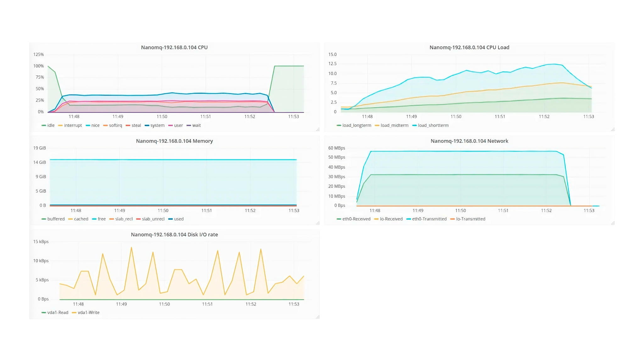
Task: Open the Network panel title menu
Action: (469, 141)
